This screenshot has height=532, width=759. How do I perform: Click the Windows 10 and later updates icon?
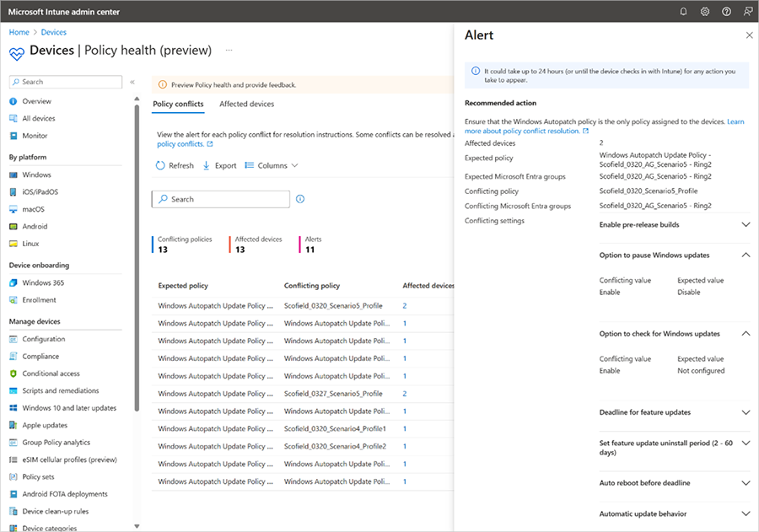[x=13, y=408]
